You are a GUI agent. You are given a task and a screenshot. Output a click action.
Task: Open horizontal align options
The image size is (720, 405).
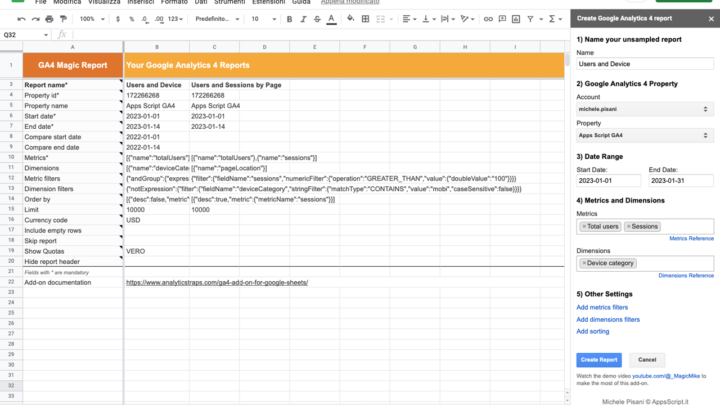click(x=409, y=19)
